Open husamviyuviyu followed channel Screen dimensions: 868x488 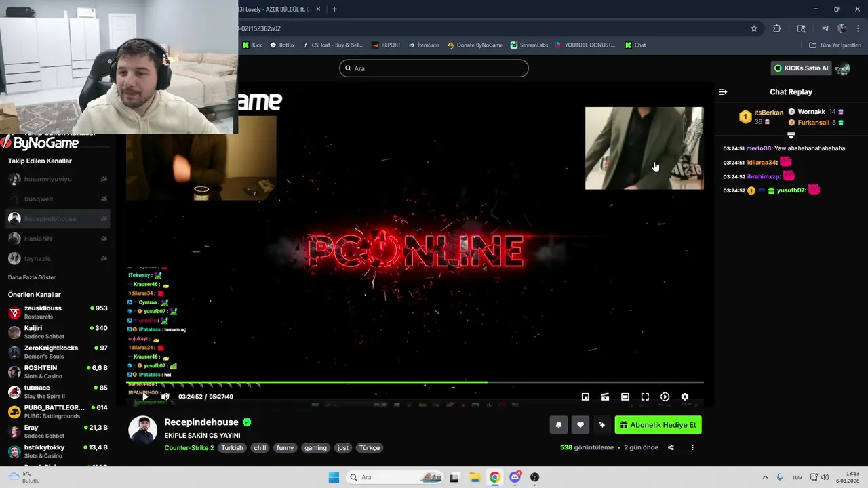point(58,179)
